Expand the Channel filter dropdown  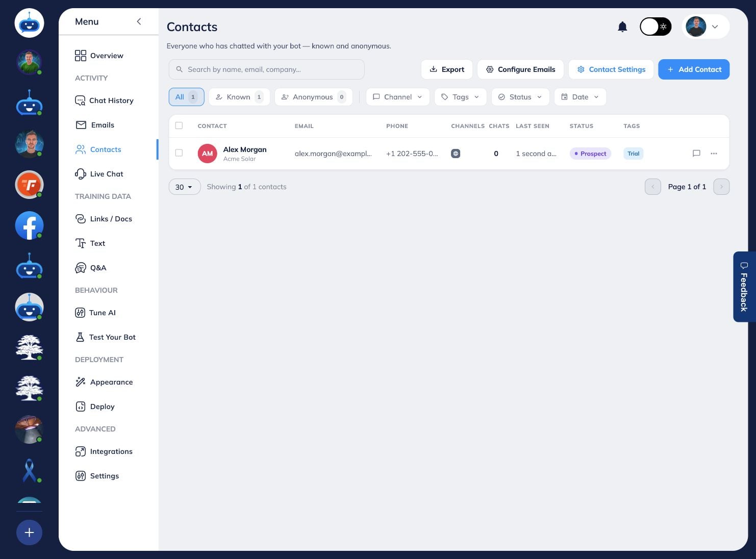click(x=398, y=97)
